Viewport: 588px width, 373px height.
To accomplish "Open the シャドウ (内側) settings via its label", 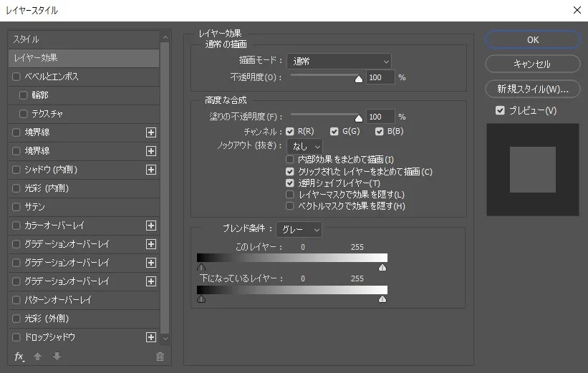I will click(x=51, y=170).
